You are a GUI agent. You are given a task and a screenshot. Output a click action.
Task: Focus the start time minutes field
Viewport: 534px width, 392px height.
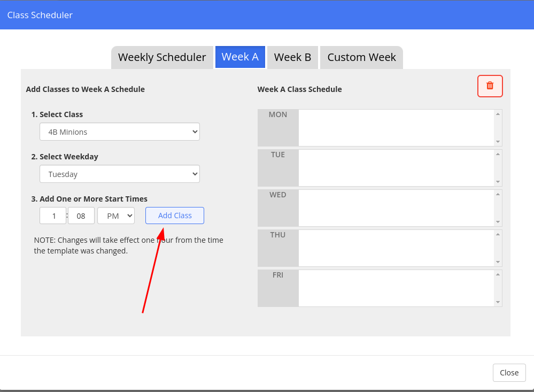[x=81, y=216]
